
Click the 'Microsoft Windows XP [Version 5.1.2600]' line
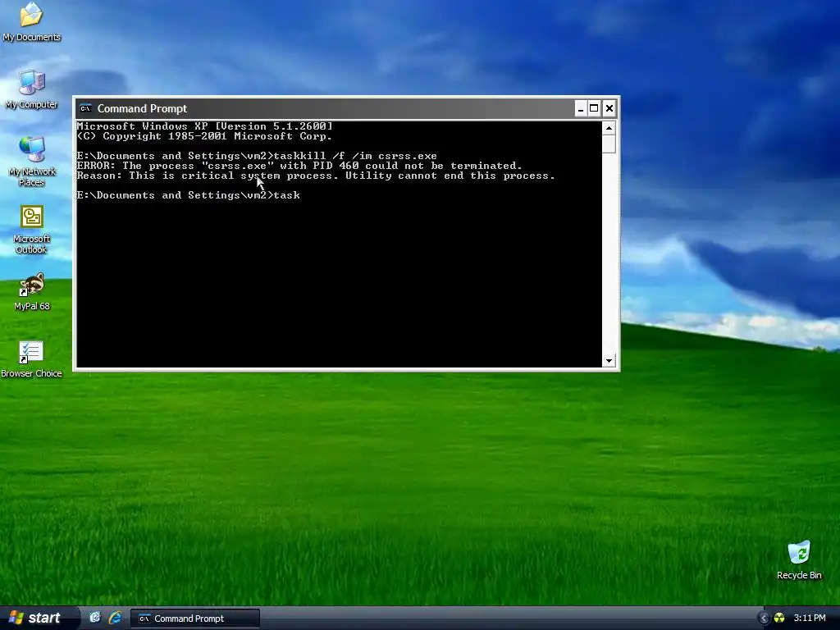tap(204, 126)
